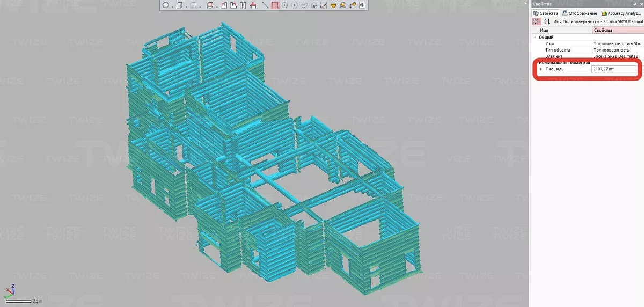Image resolution: width=644 pixels, height=307 pixels.
Task: Pin the Свойства panel with pin icon
Action: pos(634,4)
